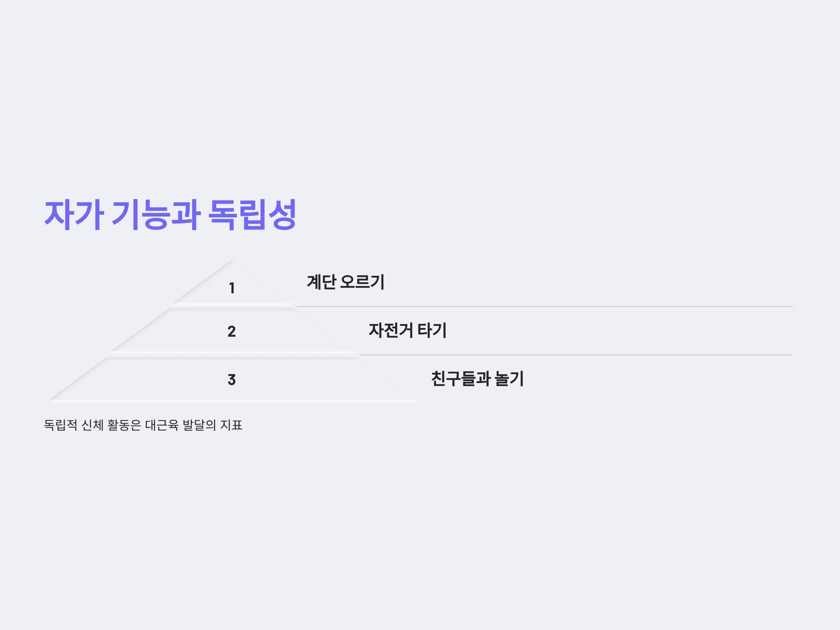Click the gap between pyramid tiers 2 and 3
840x630 pixels.
pyautogui.click(x=232, y=355)
